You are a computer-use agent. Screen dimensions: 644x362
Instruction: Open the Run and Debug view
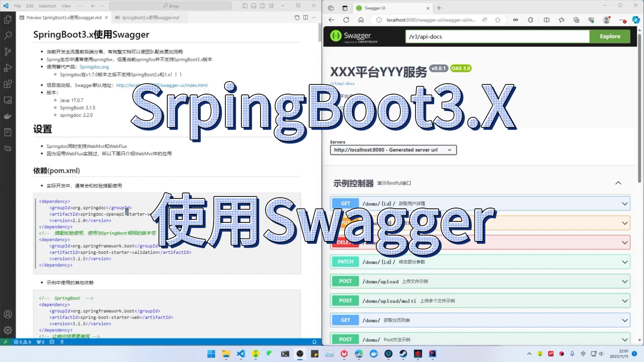click(x=8, y=68)
